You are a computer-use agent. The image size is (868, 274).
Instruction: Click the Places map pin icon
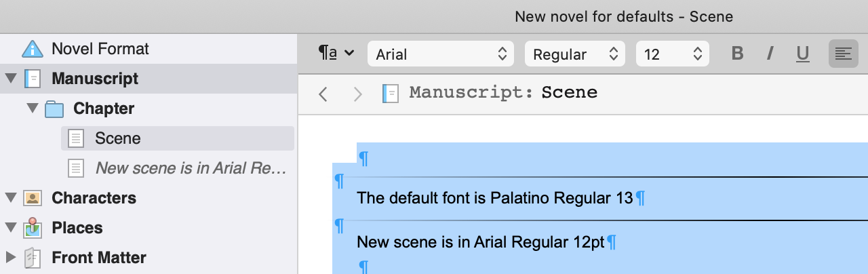(x=33, y=228)
